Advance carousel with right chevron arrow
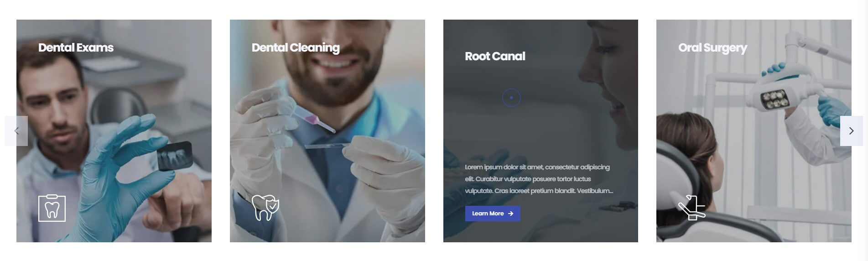 (x=851, y=131)
